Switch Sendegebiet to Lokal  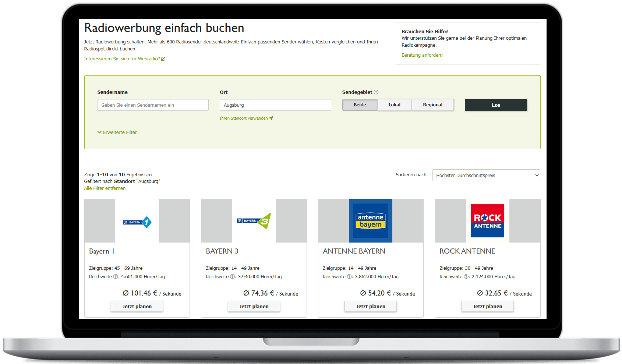click(x=394, y=105)
